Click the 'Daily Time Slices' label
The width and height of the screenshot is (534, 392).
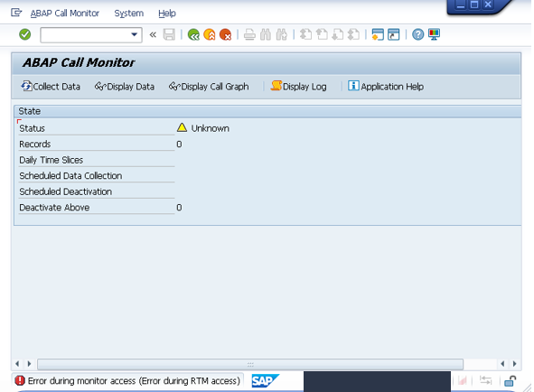[52, 160]
